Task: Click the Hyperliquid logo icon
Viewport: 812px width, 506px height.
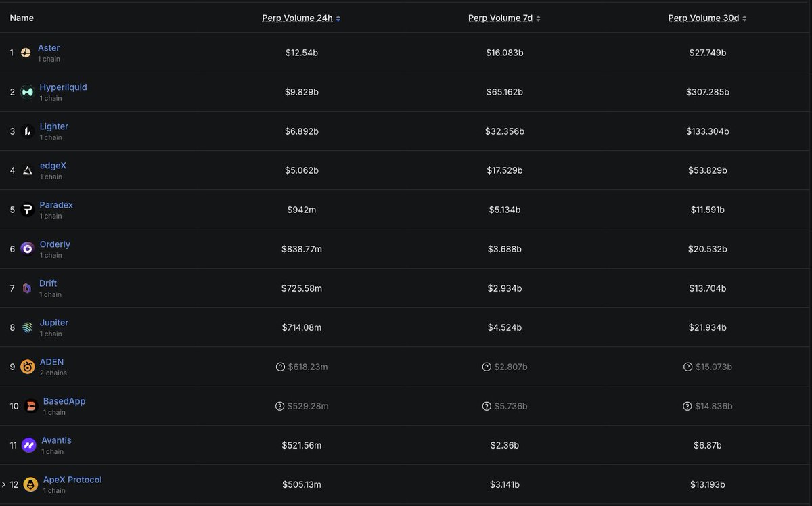Action: [27, 92]
